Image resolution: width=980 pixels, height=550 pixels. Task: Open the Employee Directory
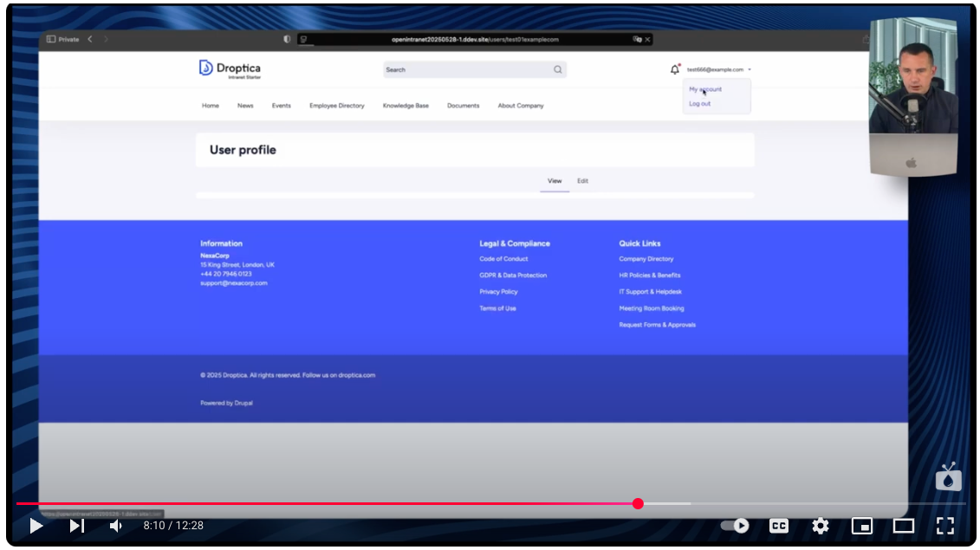(x=337, y=106)
